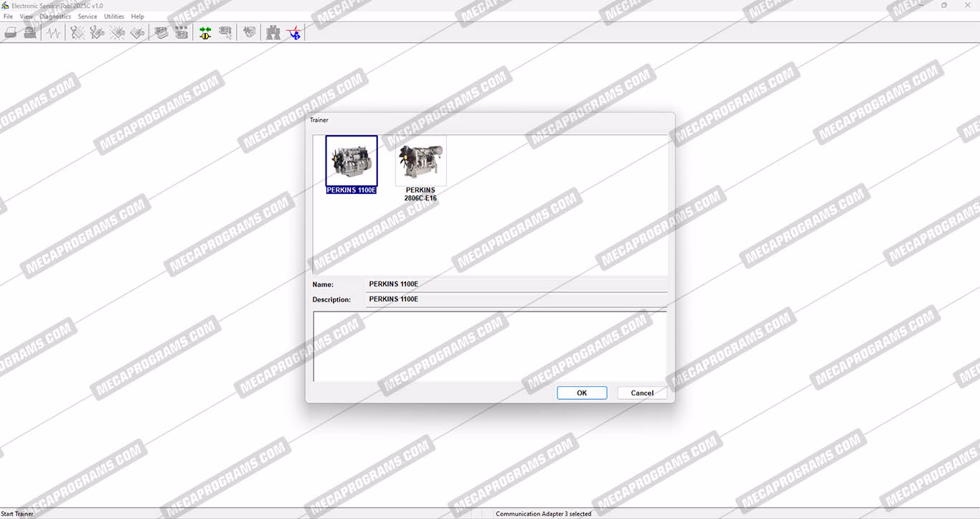The image size is (980, 519).
Task: Click the first wrench diagnostic codes icon
Action: coord(77,32)
